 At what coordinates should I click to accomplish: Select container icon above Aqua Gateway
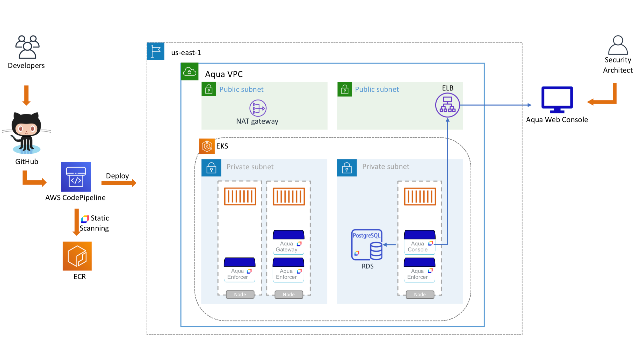click(x=289, y=196)
